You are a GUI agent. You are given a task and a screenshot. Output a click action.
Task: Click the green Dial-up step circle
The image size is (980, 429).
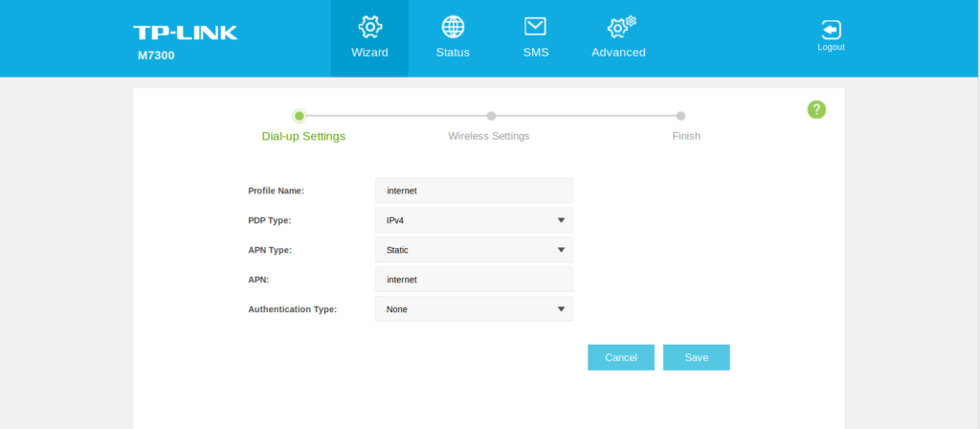pyautogui.click(x=300, y=116)
